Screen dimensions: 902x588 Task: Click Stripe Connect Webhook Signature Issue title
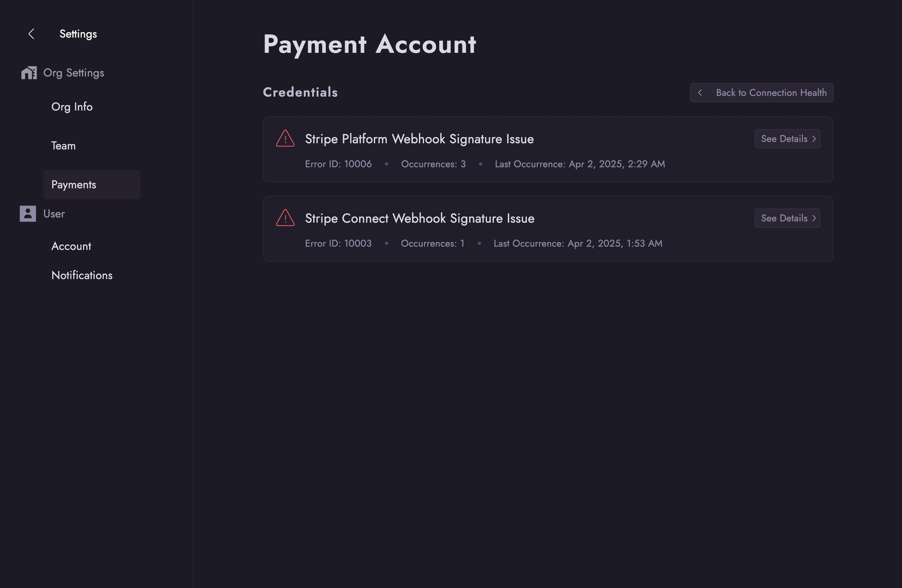(x=420, y=218)
